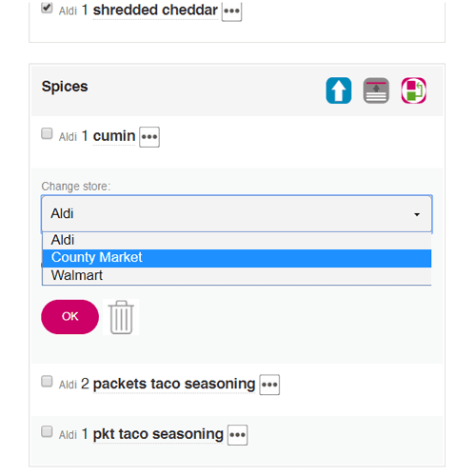
Task: Click the Spices section heading
Action: 65,87
